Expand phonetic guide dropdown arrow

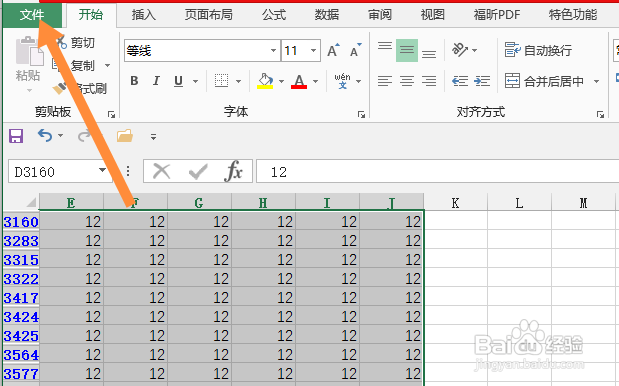tap(358, 81)
